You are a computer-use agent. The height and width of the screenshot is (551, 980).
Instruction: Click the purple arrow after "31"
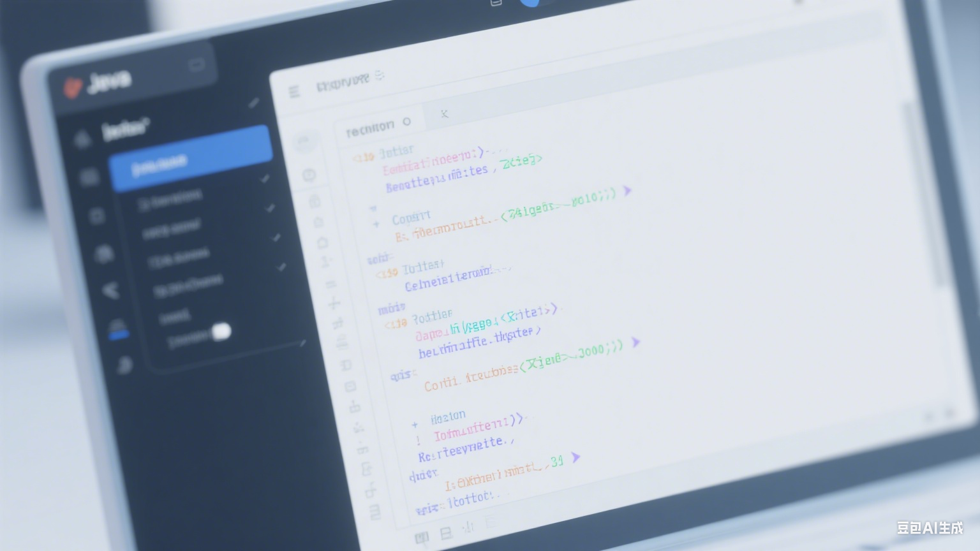tap(575, 457)
